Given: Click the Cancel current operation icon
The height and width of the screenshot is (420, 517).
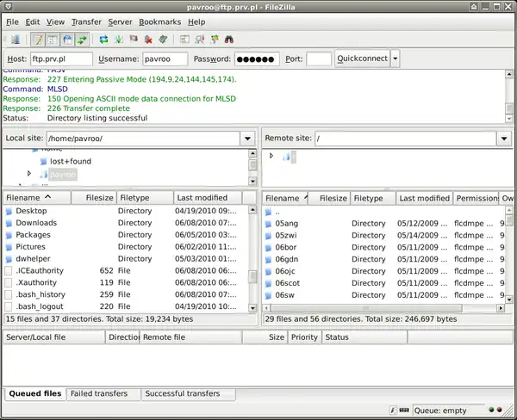Looking at the screenshot, I should click(x=134, y=40).
